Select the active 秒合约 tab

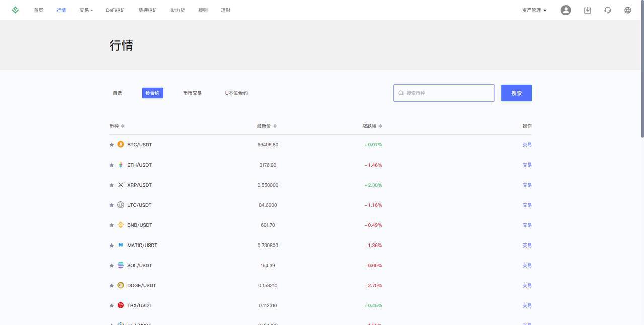[x=152, y=92]
